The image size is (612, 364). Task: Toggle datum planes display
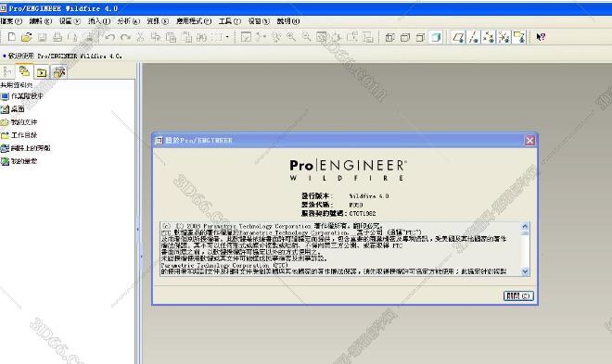tap(458, 37)
